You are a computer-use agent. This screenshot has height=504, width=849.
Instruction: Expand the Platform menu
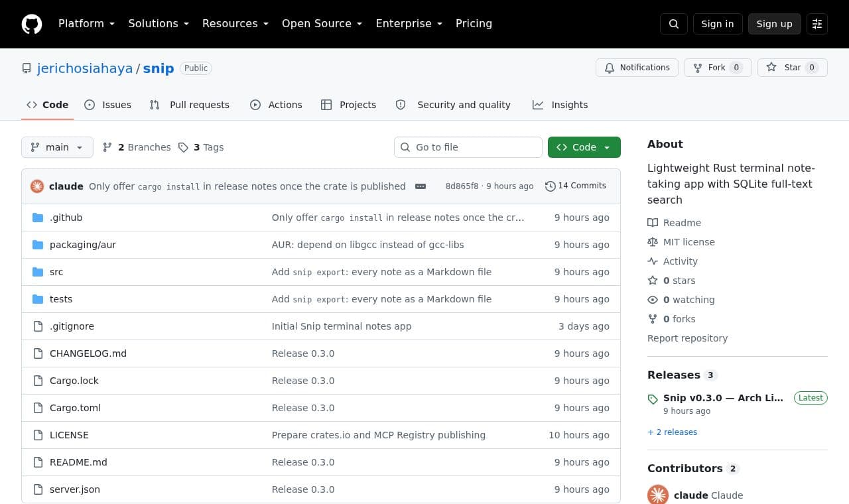pyautogui.click(x=86, y=23)
